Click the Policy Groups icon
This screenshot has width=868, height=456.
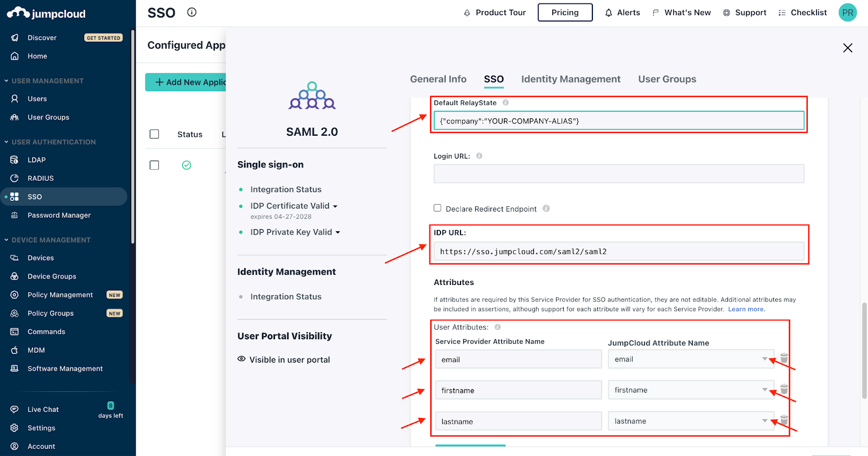point(15,313)
